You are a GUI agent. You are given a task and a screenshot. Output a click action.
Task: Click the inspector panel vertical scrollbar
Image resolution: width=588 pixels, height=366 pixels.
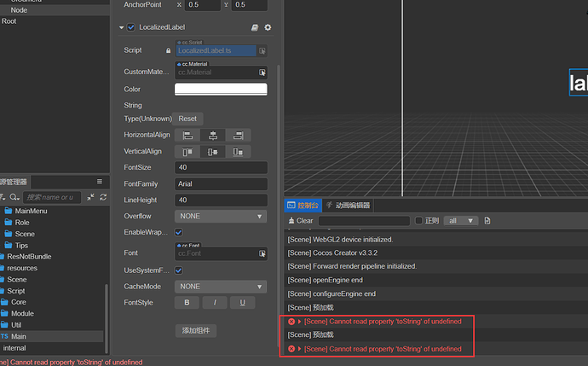pos(279,206)
